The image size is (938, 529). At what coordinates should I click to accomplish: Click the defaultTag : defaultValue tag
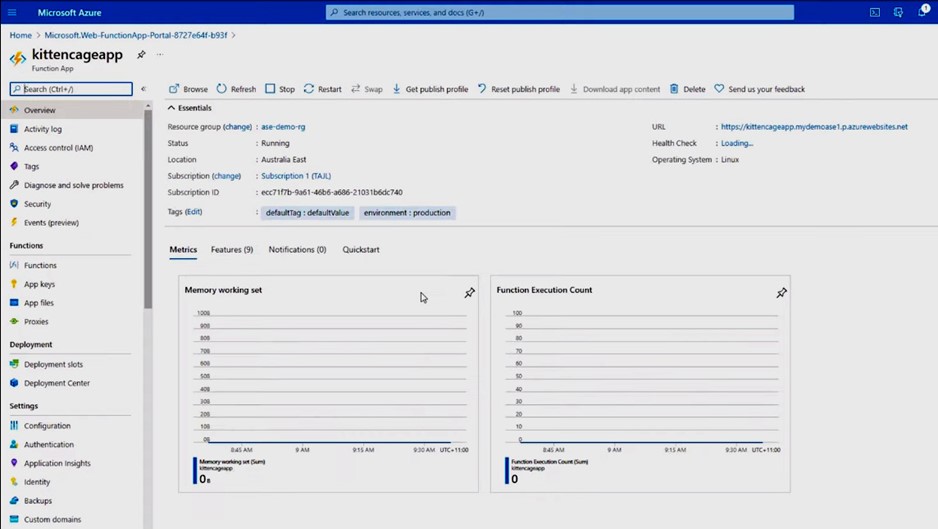click(x=307, y=213)
